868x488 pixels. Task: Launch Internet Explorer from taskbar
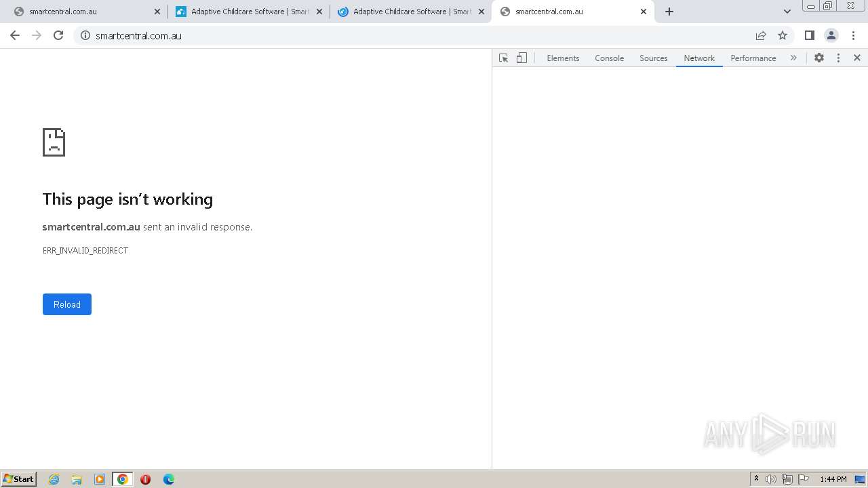[54, 479]
